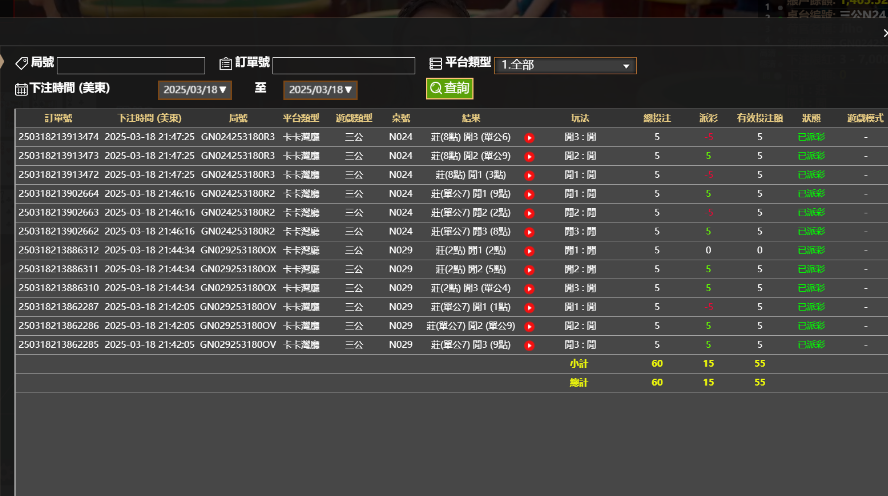
Task: Click the 訂單號 order number input field
Action: (343, 65)
